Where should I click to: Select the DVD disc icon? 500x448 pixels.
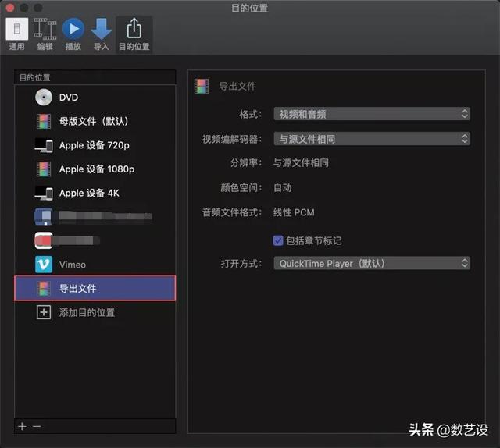[44, 98]
